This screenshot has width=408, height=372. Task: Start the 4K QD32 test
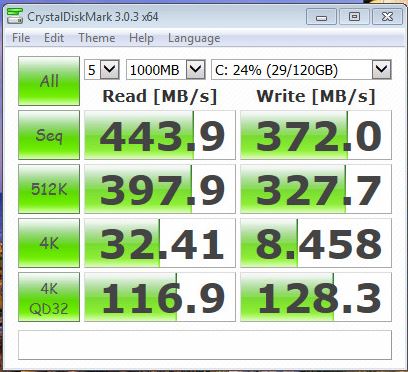pyautogui.click(x=49, y=297)
